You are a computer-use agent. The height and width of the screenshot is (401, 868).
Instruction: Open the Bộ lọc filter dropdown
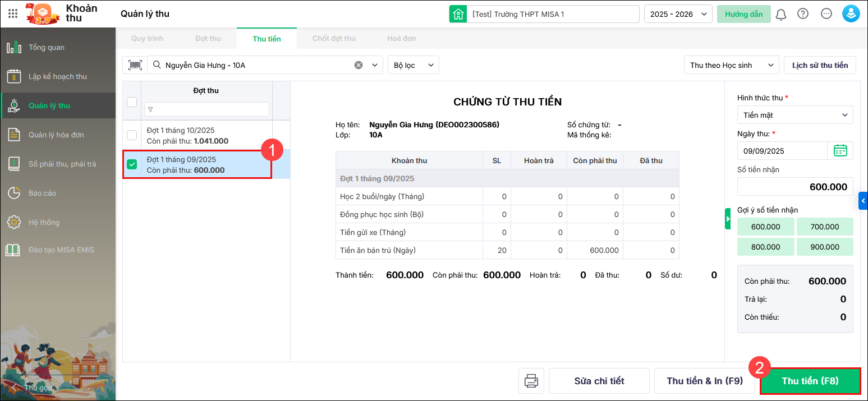(413, 65)
